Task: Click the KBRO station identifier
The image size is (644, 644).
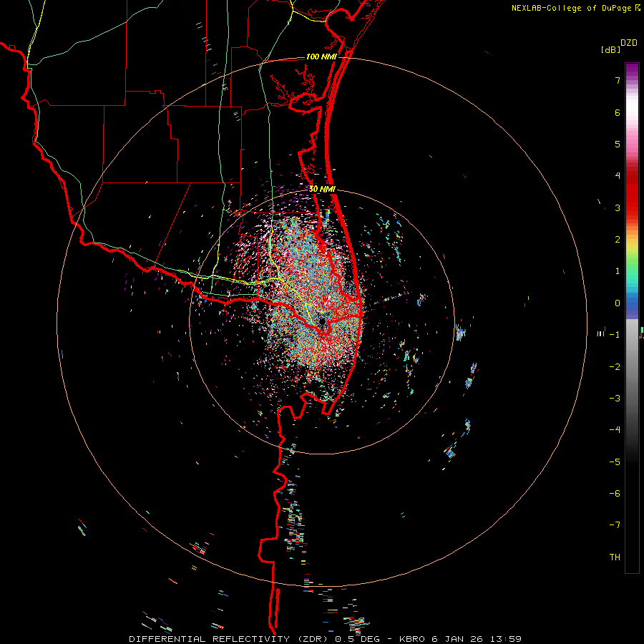Action: click(412, 639)
